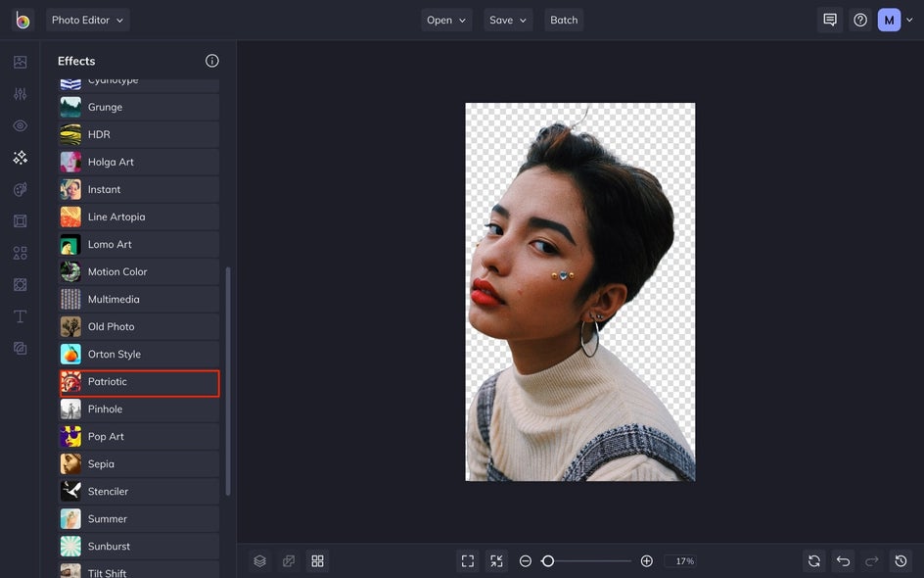Open the history clock icon
Viewport: 924px width, 578px height.
pos(901,561)
